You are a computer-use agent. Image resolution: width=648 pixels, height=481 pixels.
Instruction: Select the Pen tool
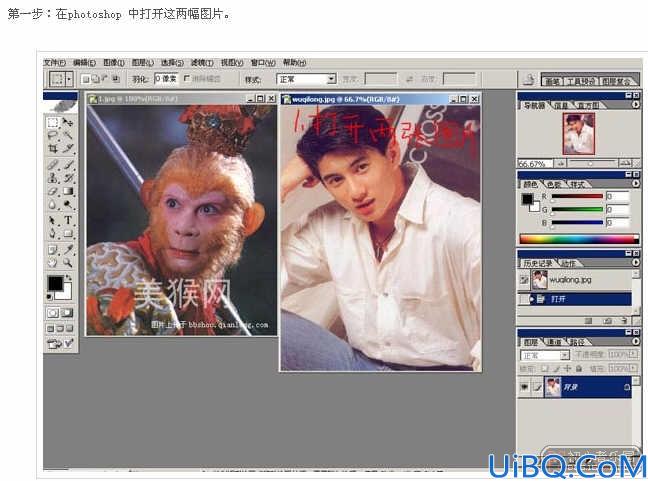click(x=53, y=233)
